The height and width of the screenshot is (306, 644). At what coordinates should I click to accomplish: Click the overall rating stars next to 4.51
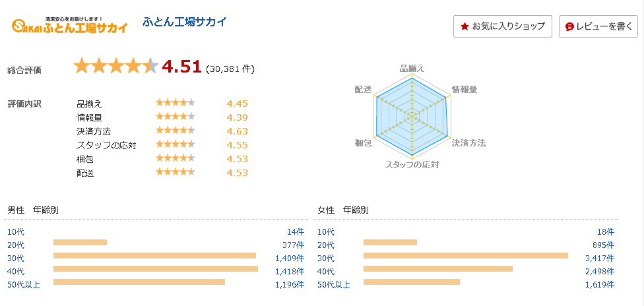[116, 66]
